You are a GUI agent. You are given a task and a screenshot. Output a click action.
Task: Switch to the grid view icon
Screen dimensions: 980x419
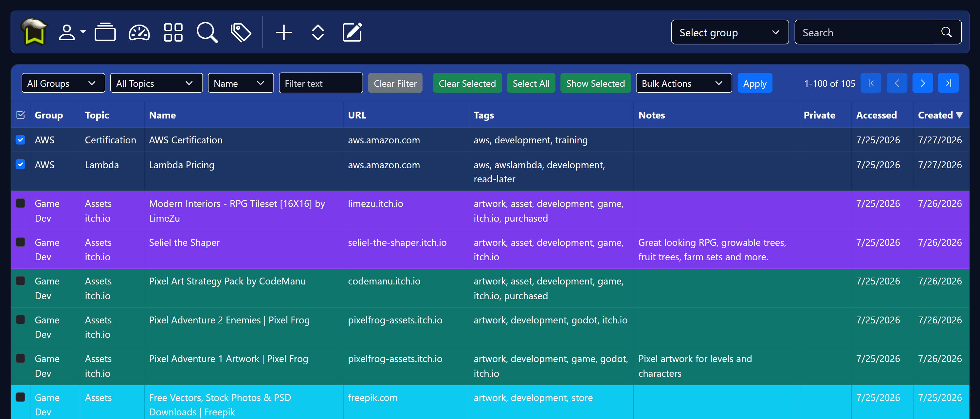173,32
